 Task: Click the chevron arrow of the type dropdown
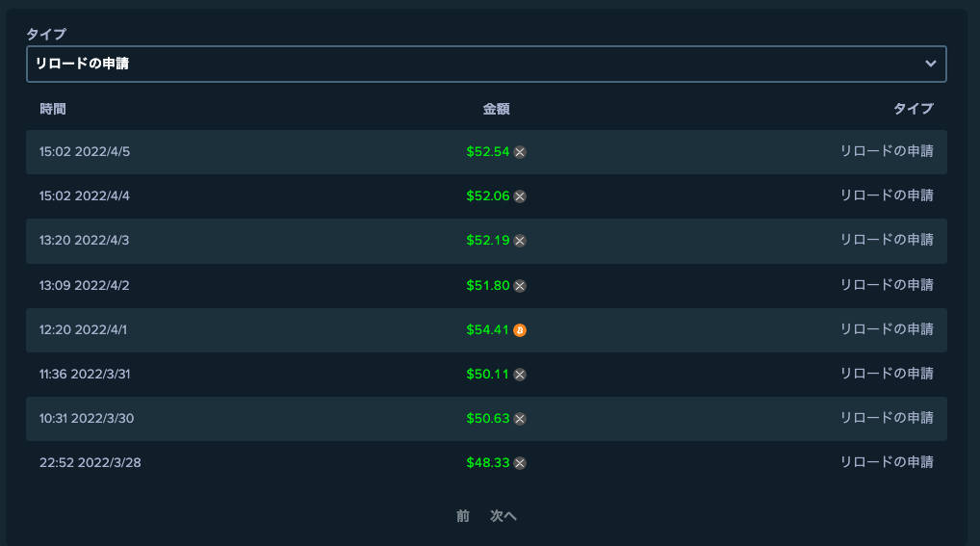coord(931,64)
